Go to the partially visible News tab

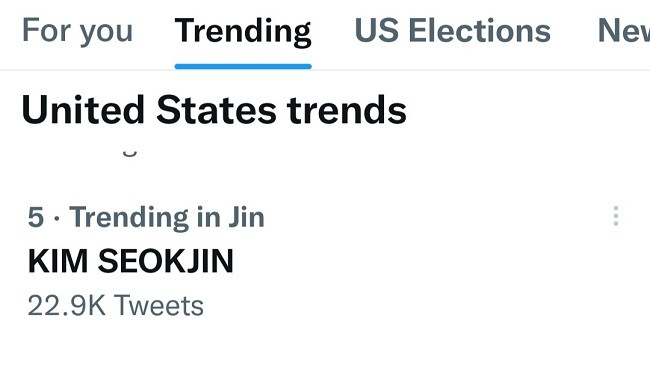[x=624, y=31]
